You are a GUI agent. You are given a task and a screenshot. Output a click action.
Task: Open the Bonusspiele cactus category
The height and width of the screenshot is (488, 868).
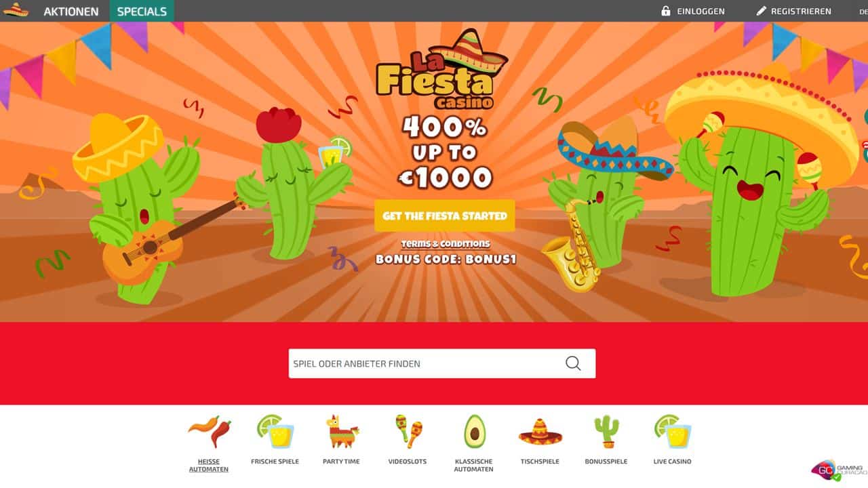(x=606, y=432)
